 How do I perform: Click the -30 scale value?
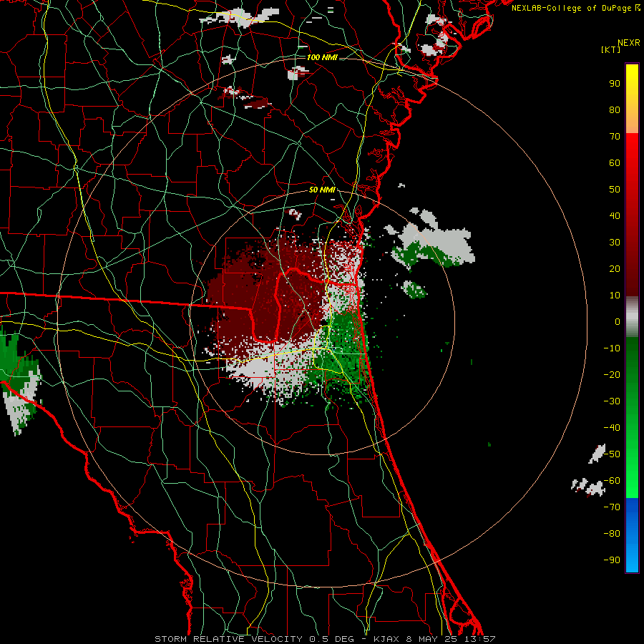point(612,401)
